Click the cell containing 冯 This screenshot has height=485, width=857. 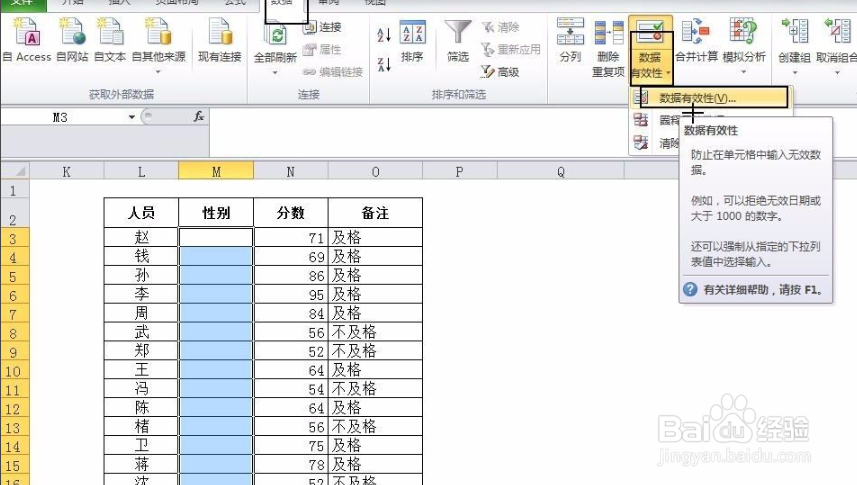click(x=141, y=389)
